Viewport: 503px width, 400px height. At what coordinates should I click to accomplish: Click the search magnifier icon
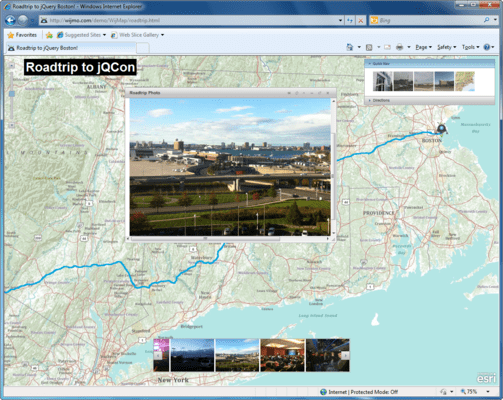(487, 20)
